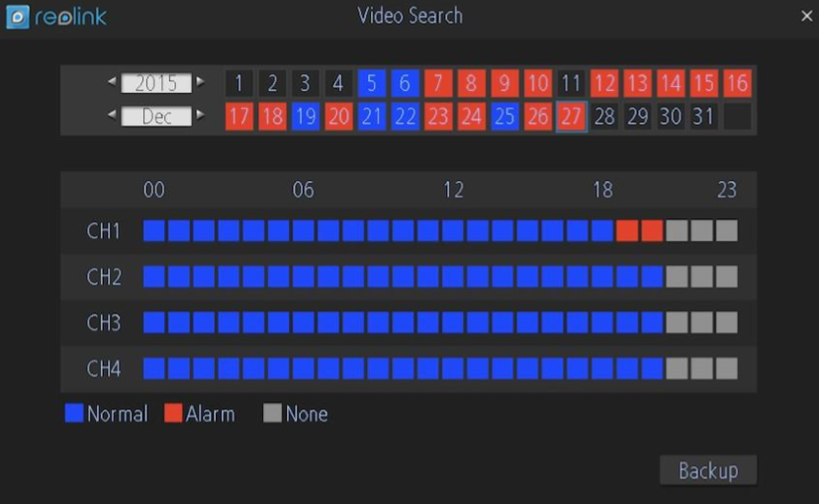
Task: Select CH3 block at hour 06
Action: pyautogui.click(x=304, y=322)
